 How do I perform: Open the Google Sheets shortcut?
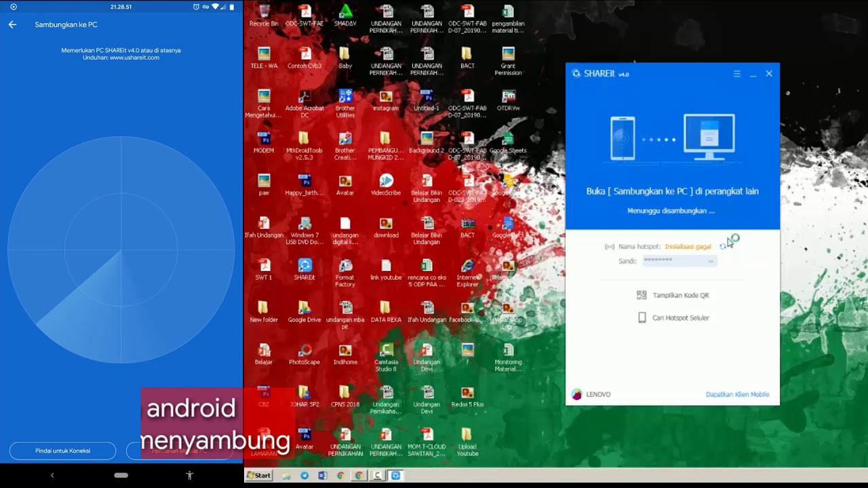click(508, 142)
